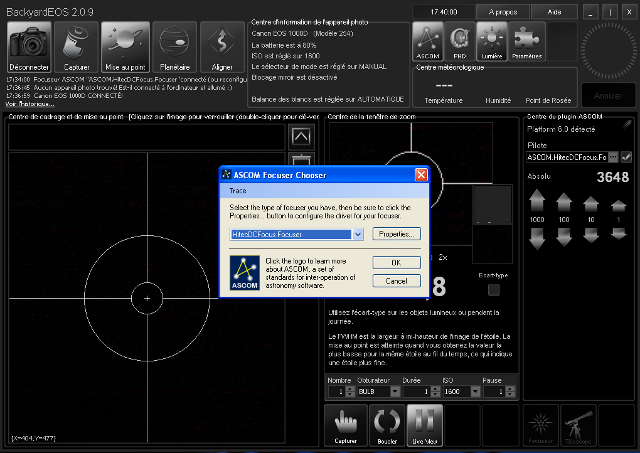Click the Point de Rosée label
The height and width of the screenshot is (453, 640).
(548, 100)
